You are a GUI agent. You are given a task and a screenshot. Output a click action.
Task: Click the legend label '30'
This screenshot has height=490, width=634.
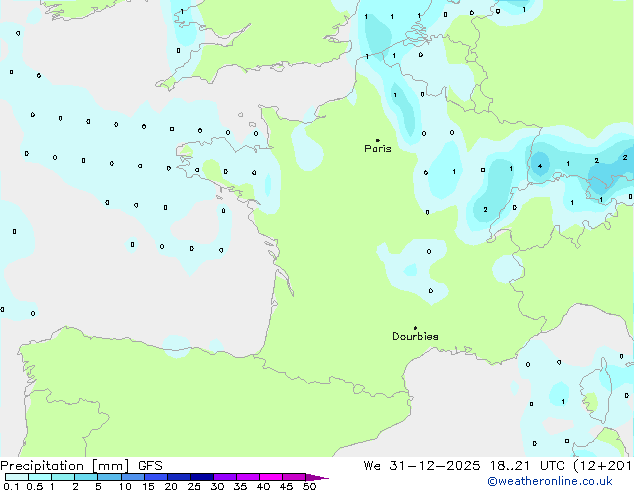[217, 486]
